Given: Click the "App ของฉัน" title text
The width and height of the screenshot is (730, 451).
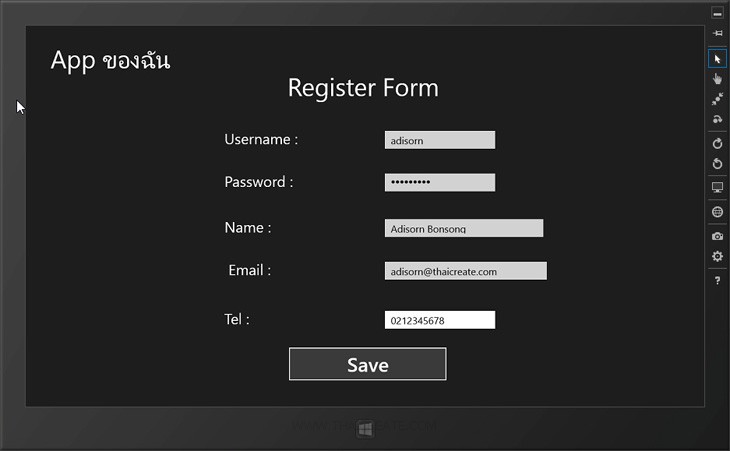Looking at the screenshot, I should [x=110, y=61].
